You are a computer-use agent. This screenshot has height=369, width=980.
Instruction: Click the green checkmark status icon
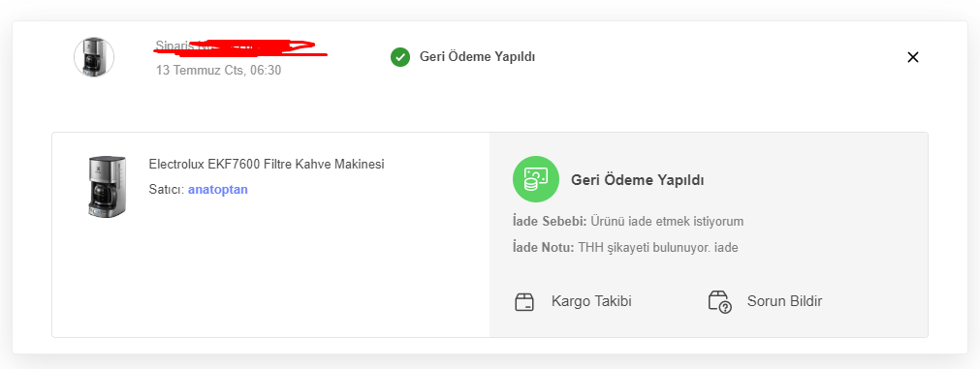point(400,57)
